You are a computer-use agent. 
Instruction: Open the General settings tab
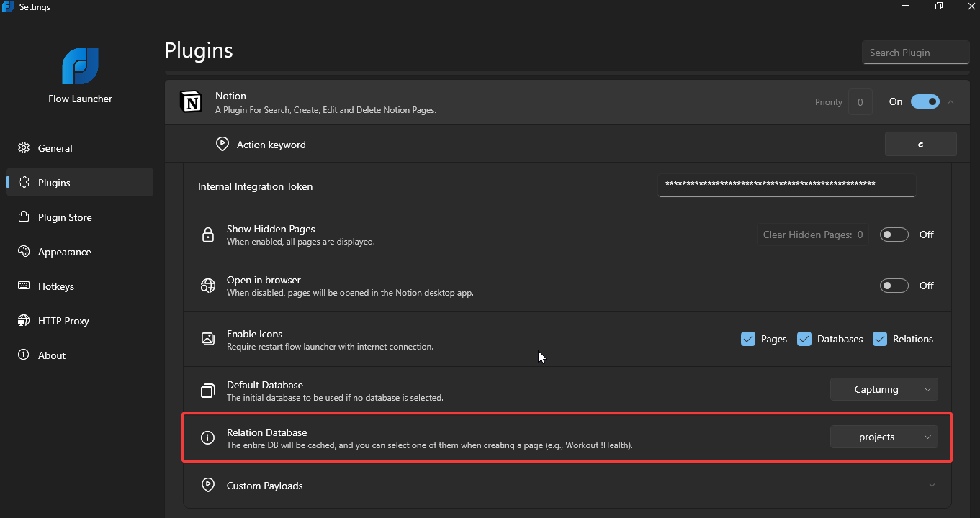click(x=80, y=148)
